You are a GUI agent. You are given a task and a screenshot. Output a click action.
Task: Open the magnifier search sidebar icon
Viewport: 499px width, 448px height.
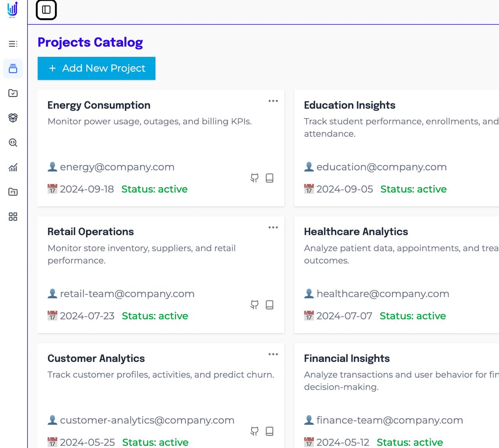[13, 143]
